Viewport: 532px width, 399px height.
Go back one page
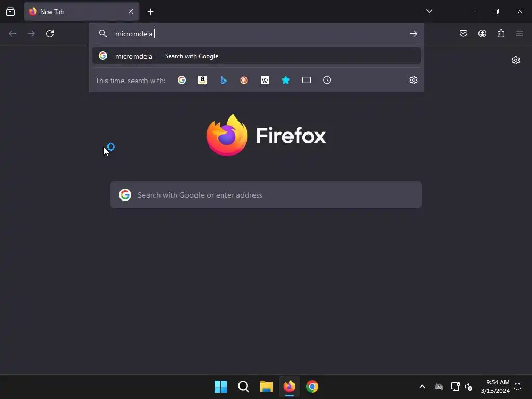(12, 34)
